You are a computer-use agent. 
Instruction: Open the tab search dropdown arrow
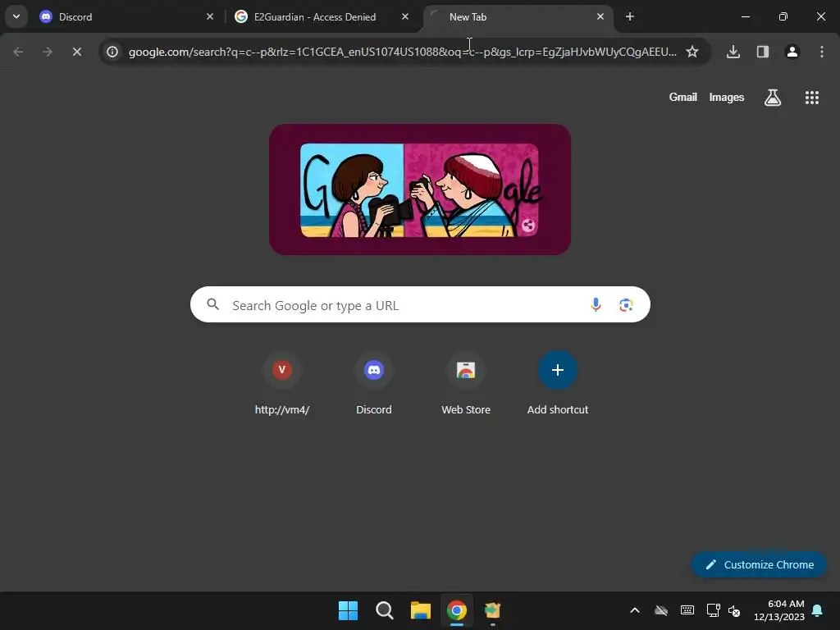[16, 16]
